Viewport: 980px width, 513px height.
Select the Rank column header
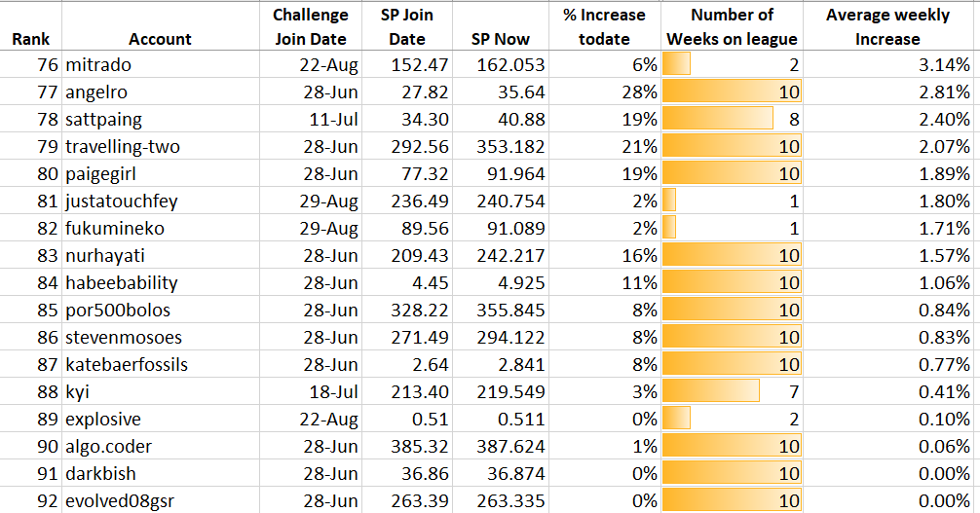tap(30, 26)
